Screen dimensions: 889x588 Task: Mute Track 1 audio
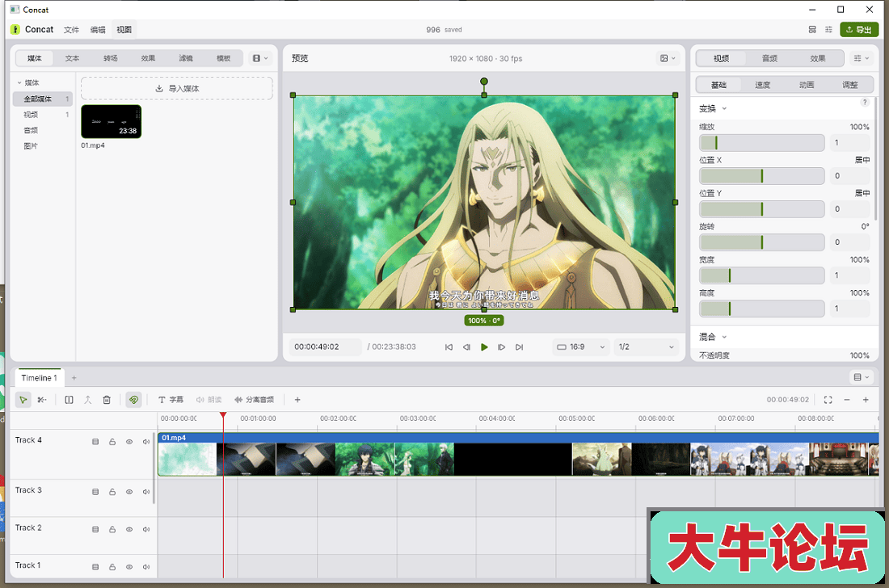146,566
